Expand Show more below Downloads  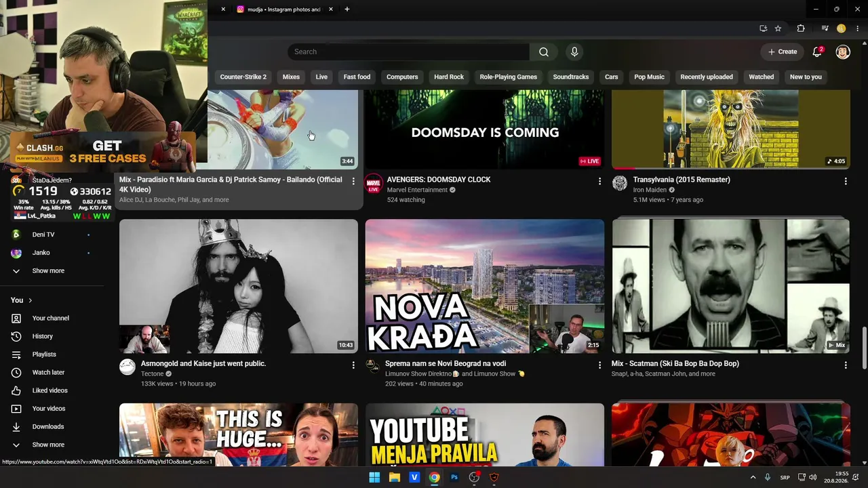[x=48, y=445]
